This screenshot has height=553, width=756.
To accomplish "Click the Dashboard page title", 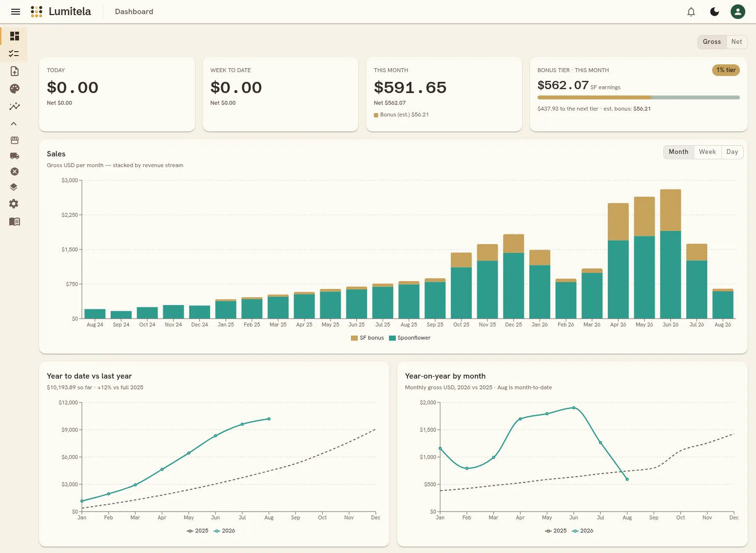I will [x=134, y=12].
